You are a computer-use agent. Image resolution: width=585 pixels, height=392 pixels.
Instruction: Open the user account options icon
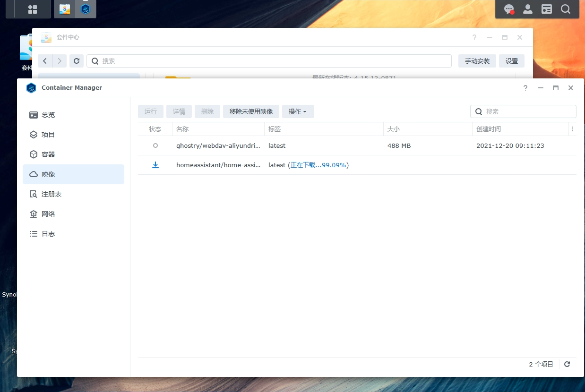(x=528, y=9)
